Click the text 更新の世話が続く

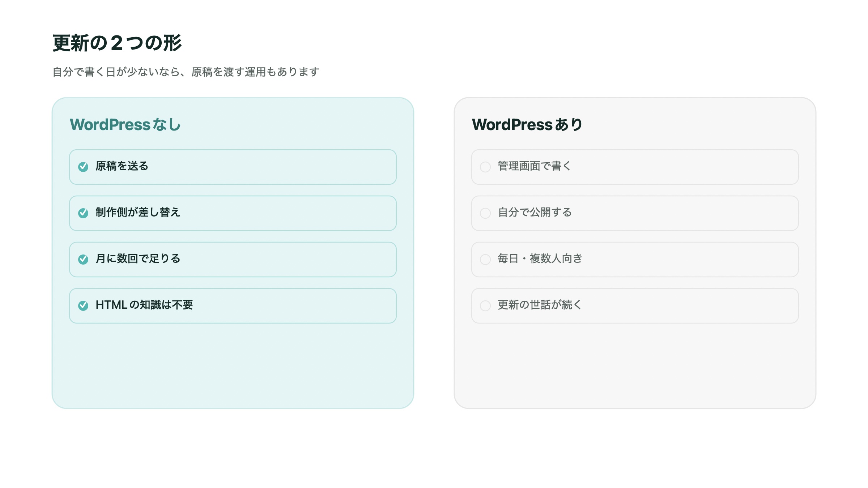540,305
